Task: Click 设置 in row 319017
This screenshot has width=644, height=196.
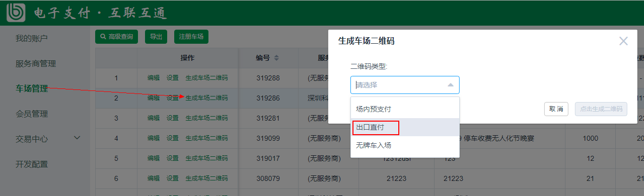Action: tap(173, 158)
